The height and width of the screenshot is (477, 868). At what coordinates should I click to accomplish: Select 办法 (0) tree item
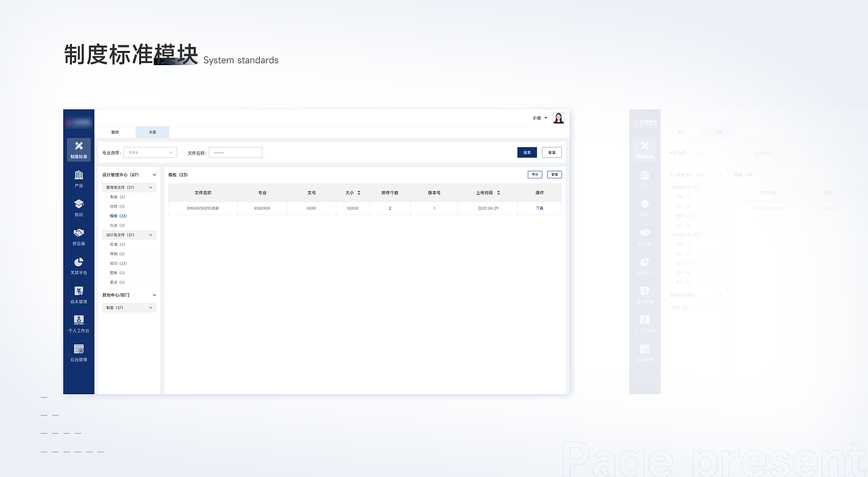pyautogui.click(x=117, y=225)
